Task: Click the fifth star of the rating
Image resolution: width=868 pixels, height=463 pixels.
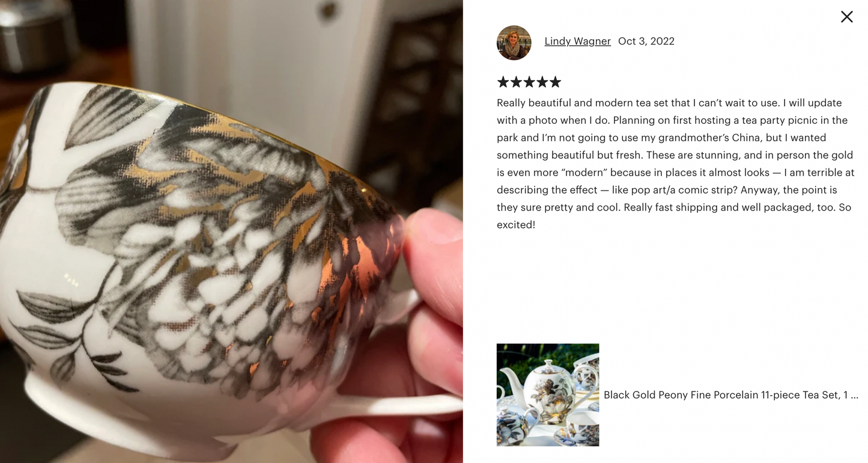Action: tap(555, 82)
